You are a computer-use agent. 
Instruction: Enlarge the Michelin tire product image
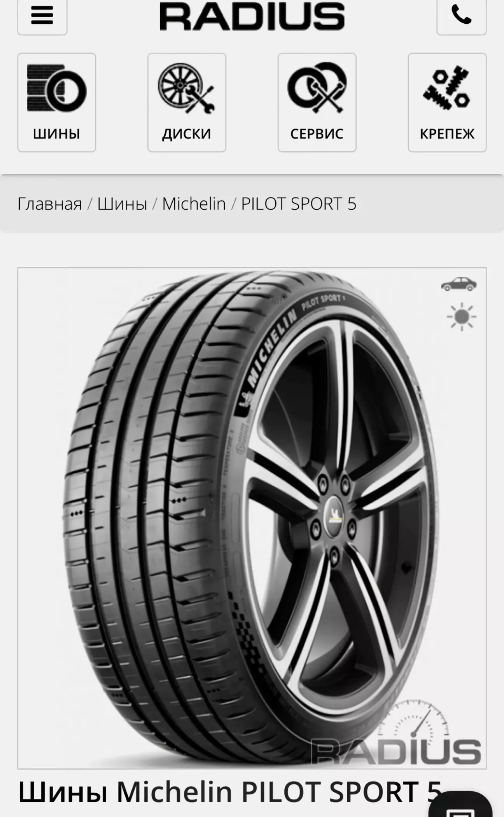252,518
